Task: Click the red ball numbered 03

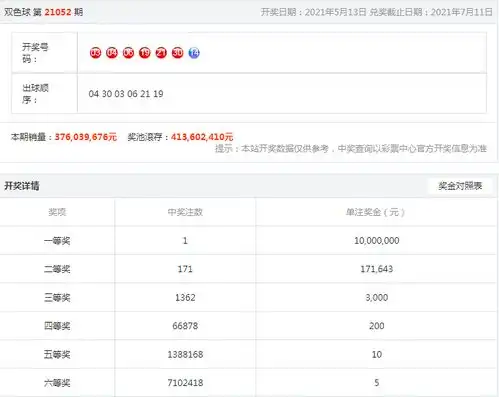Action: click(95, 53)
